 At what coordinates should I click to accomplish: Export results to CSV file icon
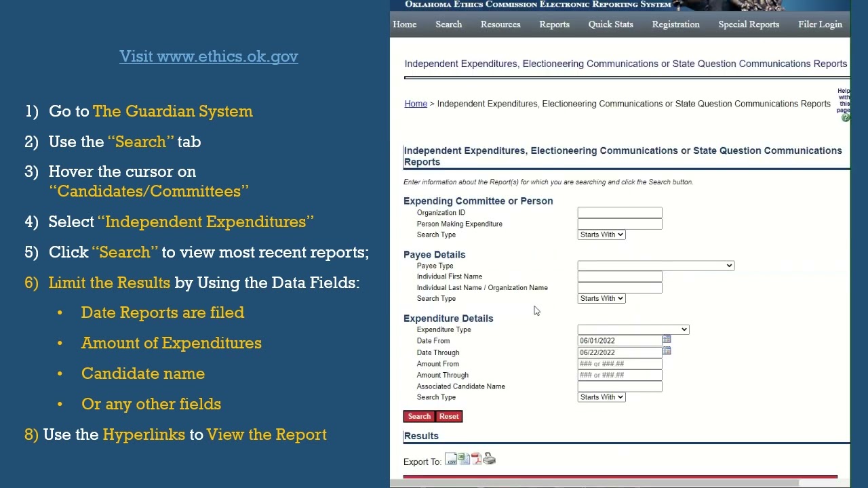click(x=450, y=460)
